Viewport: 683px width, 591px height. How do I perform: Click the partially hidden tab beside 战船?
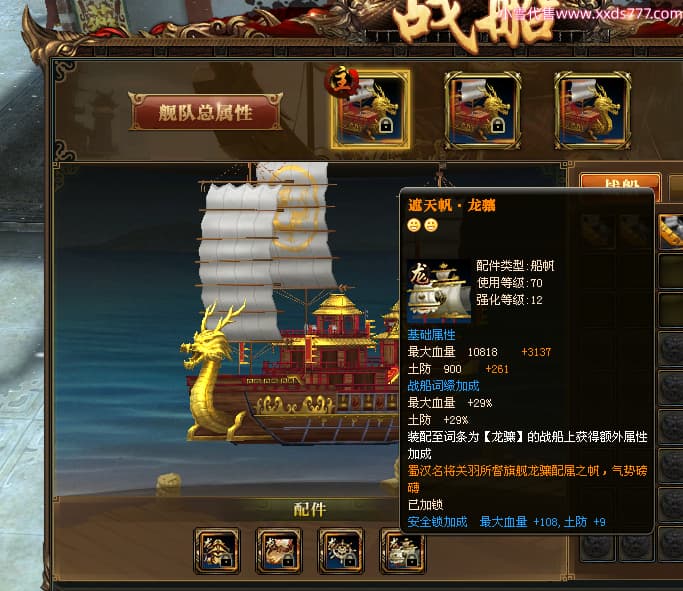pyautogui.click(x=676, y=186)
